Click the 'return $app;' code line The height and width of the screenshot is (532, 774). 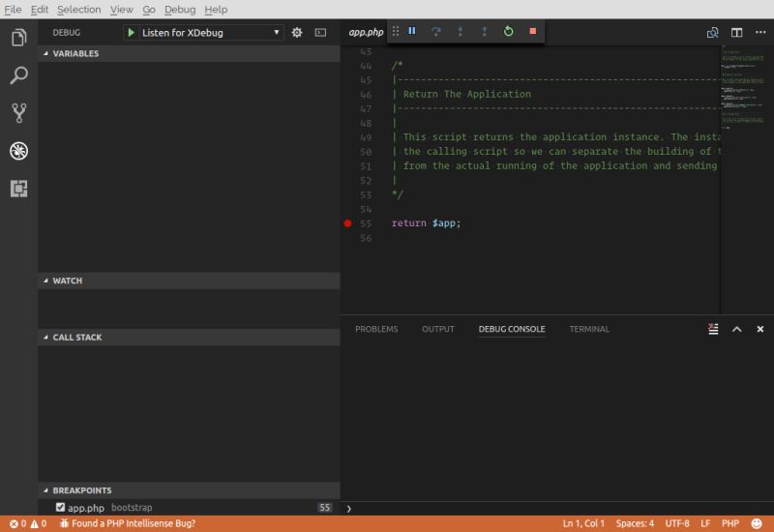click(x=426, y=223)
